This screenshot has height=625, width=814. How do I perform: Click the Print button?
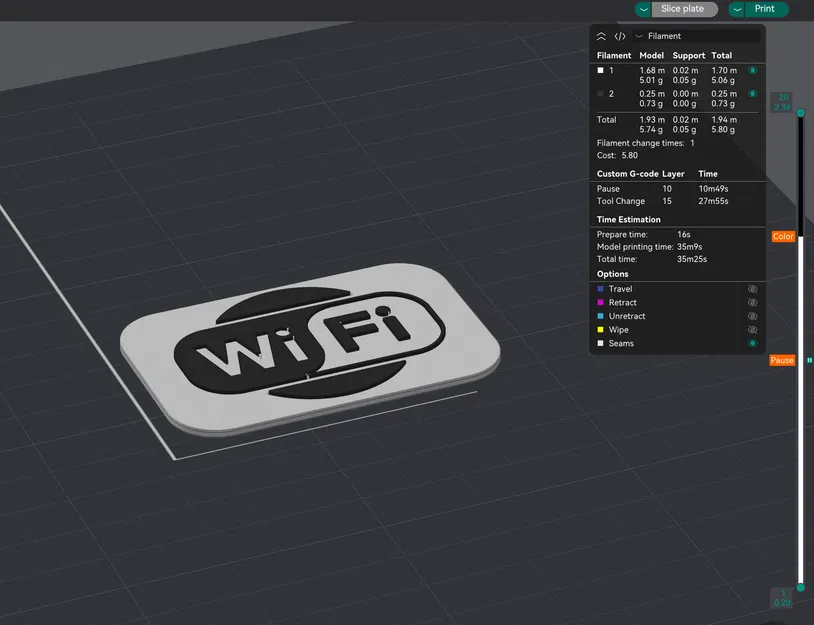(x=766, y=9)
